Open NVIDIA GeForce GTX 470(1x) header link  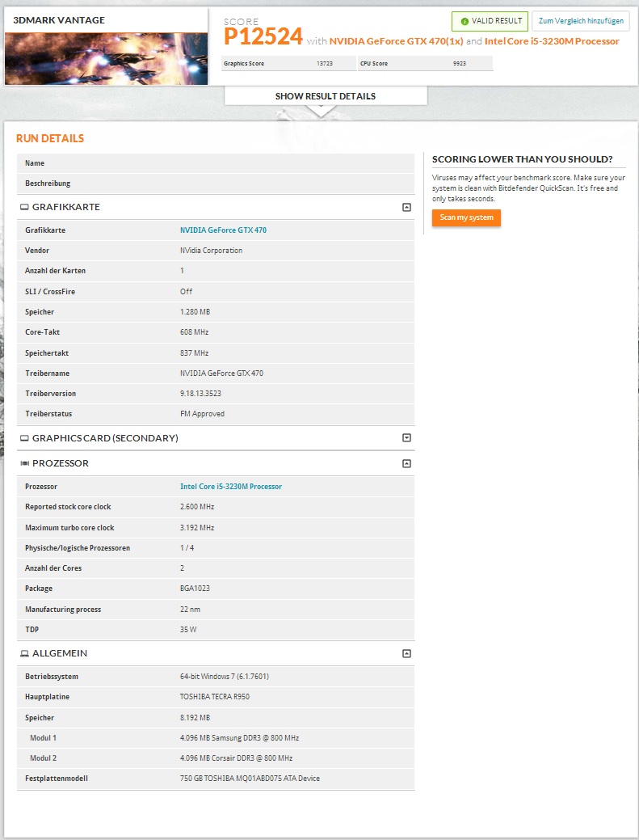coord(396,41)
